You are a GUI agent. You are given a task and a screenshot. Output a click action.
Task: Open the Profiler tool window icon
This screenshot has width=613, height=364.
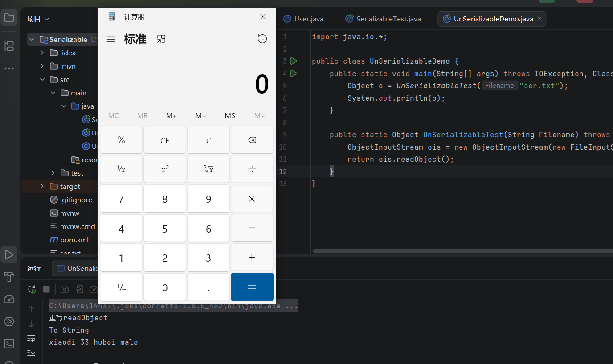pos(9,299)
